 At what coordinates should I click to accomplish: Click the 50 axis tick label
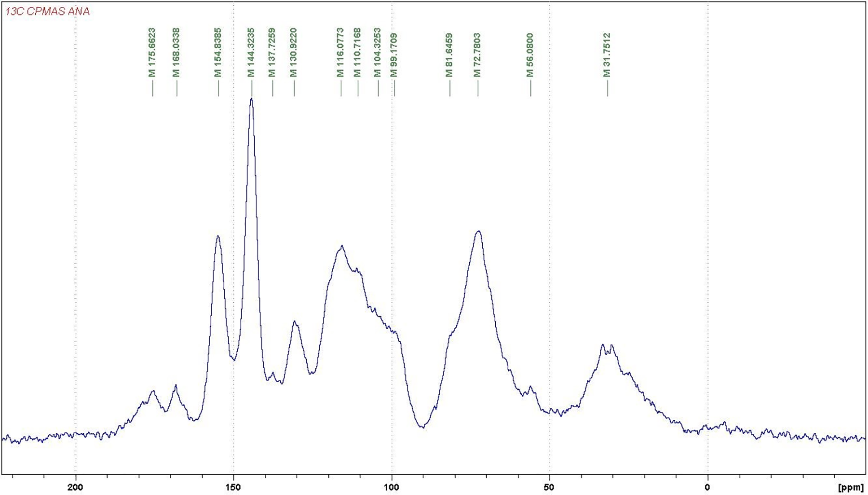tap(549, 487)
